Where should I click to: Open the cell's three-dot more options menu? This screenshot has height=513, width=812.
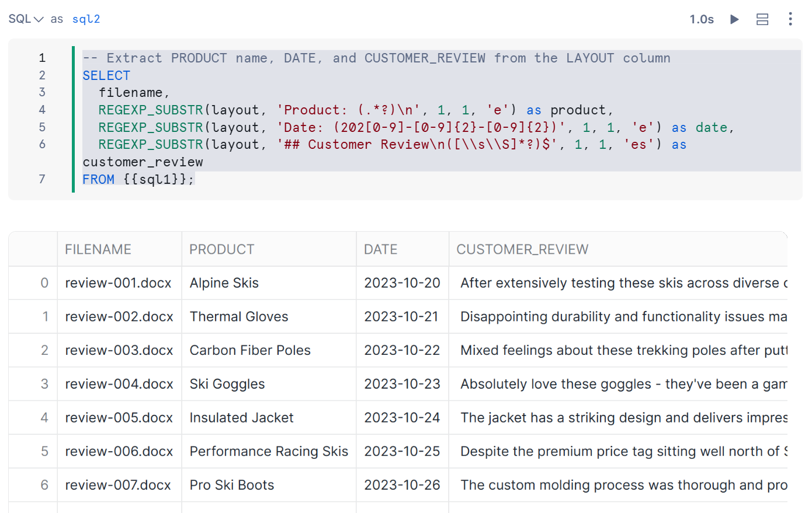click(x=790, y=19)
